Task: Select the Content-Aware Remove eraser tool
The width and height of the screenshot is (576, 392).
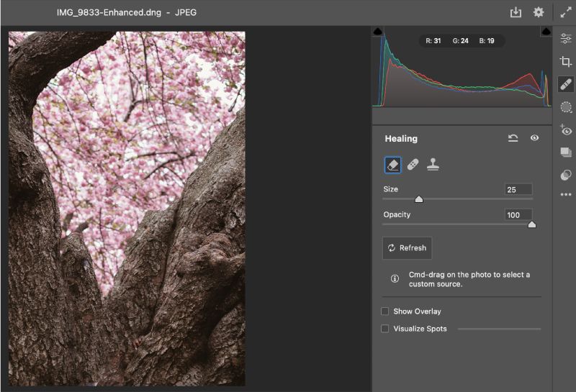Action: (392, 165)
